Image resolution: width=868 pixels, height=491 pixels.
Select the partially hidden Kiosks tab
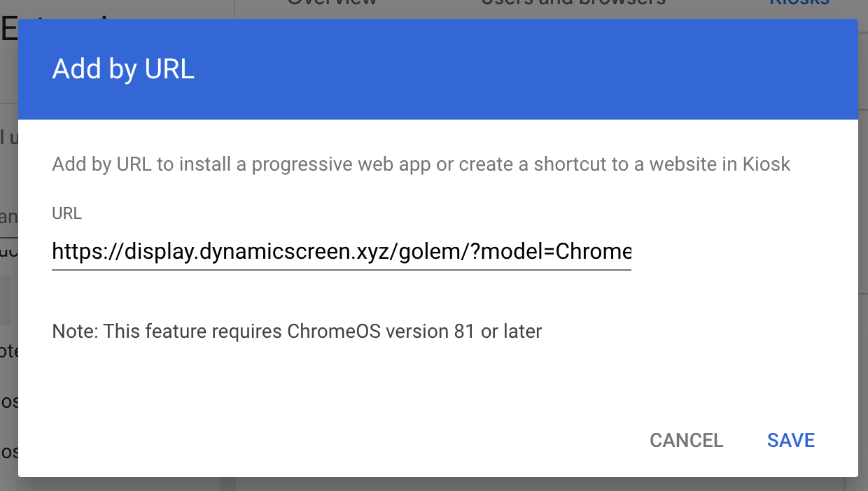799,6
